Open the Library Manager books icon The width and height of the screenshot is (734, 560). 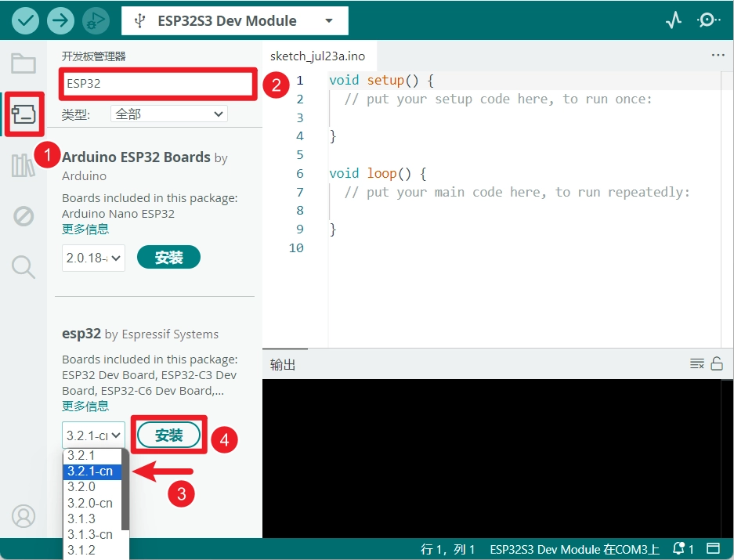coord(24,165)
